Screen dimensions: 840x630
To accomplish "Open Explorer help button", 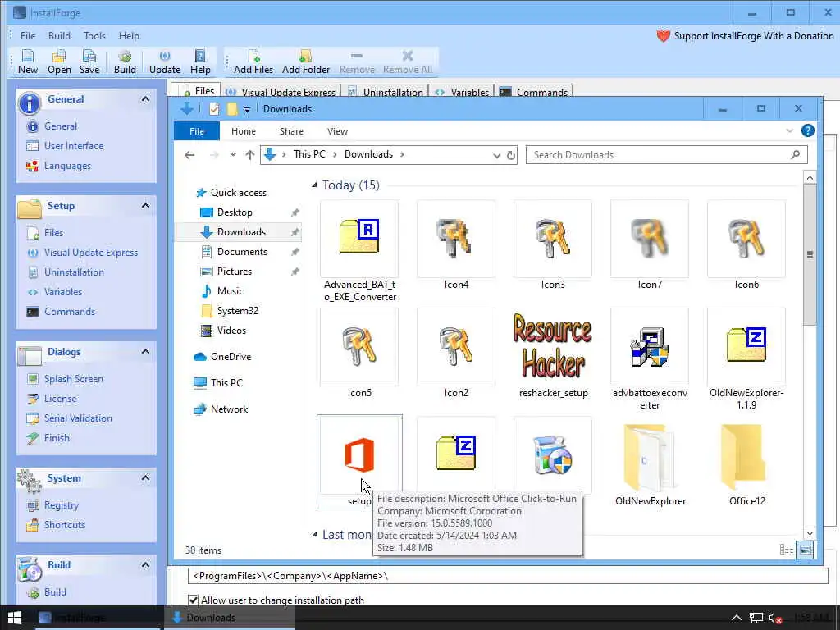I will pyautogui.click(x=808, y=130).
